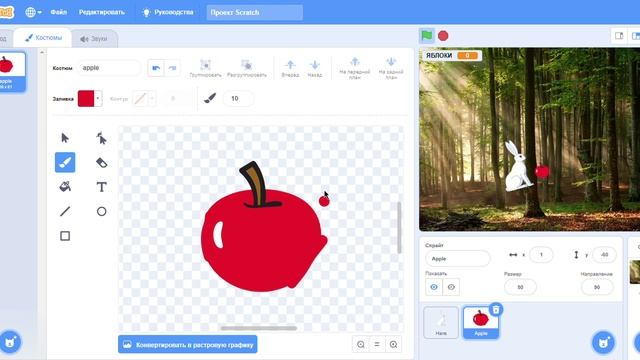
Task: Click the canvas horizontal scrollbar
Action: (258, 328)
